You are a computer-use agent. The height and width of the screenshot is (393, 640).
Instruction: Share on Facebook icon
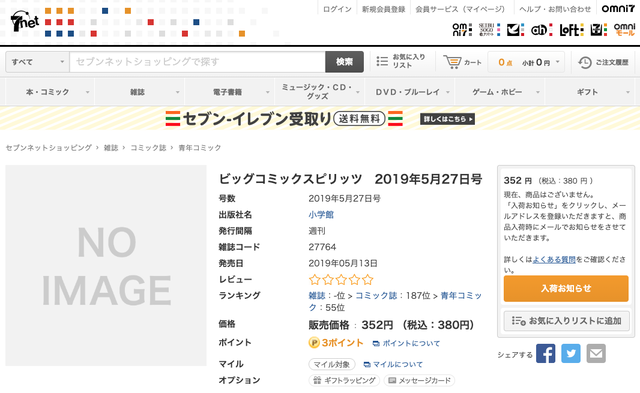click(545, 353)
